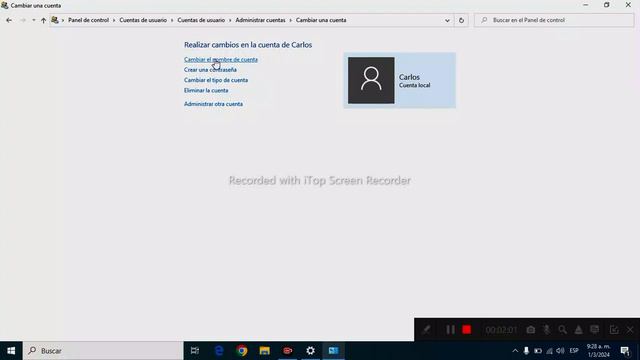Expand the address bar history dropdown
The height and width of the screenshot is (360, 640).
[x=447, y=20]
